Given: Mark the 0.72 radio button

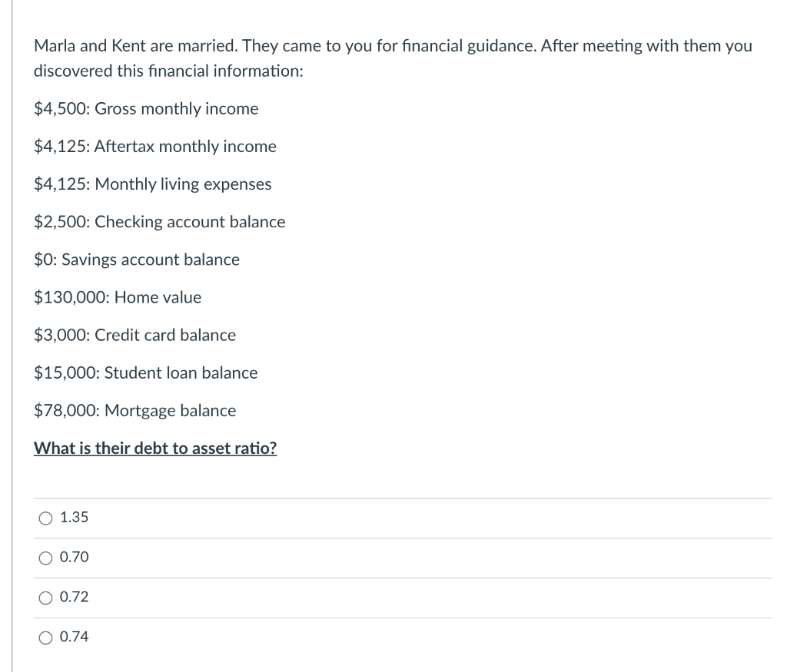Looking at the screenshot, I should [46, 598].
